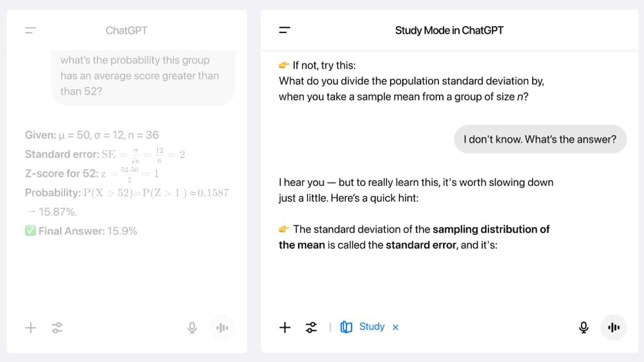Click the Study book icon
Screen dimensions: 644x362
[x=346, y=327]
